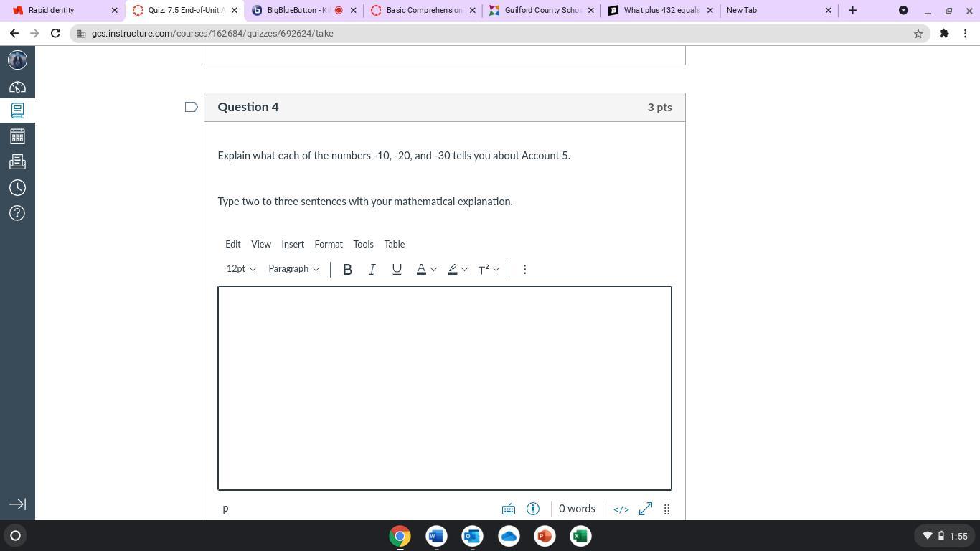Click the text color A icon
The width and height of the screenshot is (980, 551).
[421, 269]
